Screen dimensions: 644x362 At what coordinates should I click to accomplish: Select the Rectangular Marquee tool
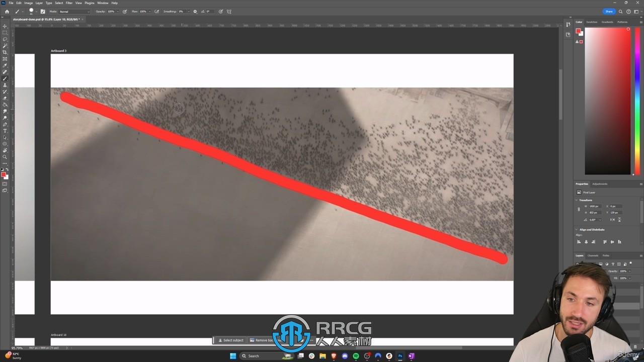(5, 33)
